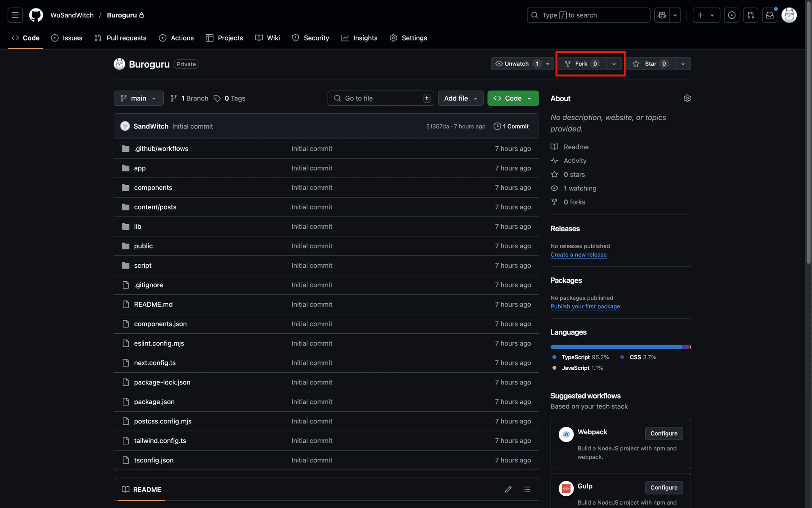Expand the Fork dropdown arrow
812x508 pixels.
click(614, 64)
